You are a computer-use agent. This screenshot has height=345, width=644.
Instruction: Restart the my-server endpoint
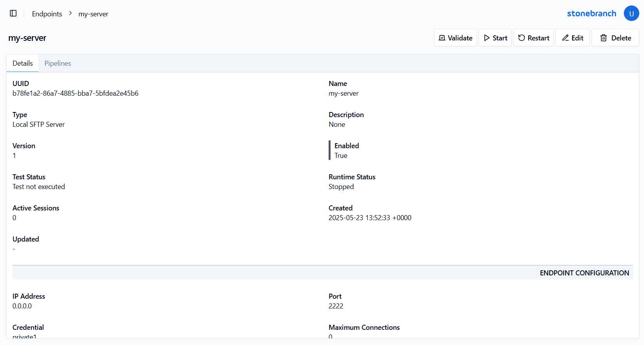533,38
